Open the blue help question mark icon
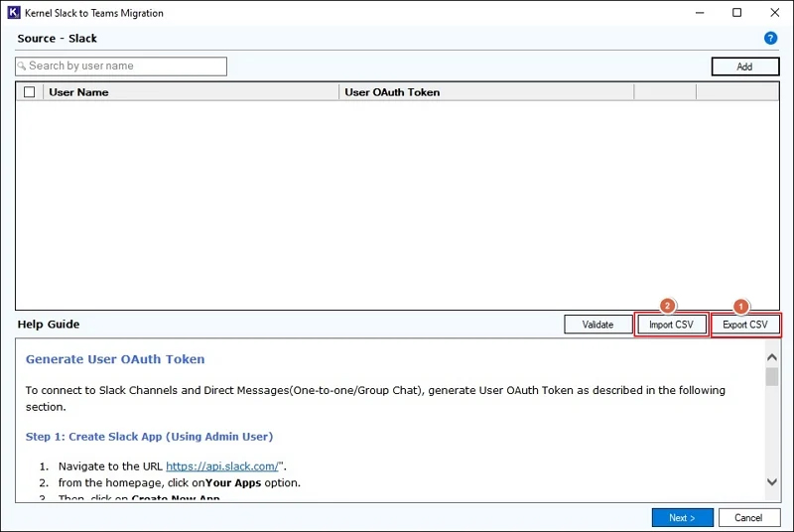The width and height of the screenshot is (794, 532). point(770,38)
